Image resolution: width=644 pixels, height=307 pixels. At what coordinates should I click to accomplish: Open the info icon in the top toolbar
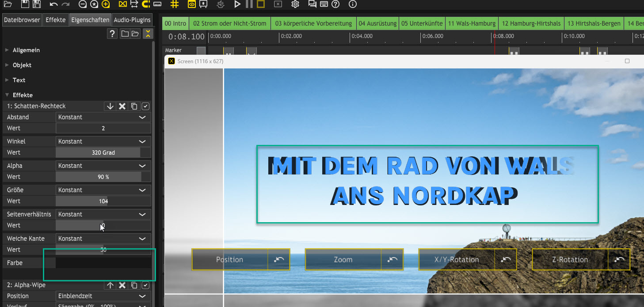(x=352, y=4)
